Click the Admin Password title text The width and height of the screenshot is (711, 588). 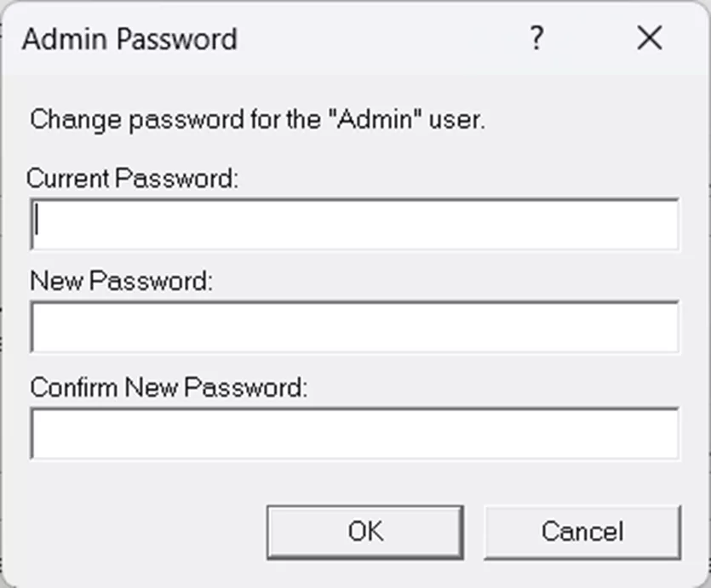(x=132, y=38)
